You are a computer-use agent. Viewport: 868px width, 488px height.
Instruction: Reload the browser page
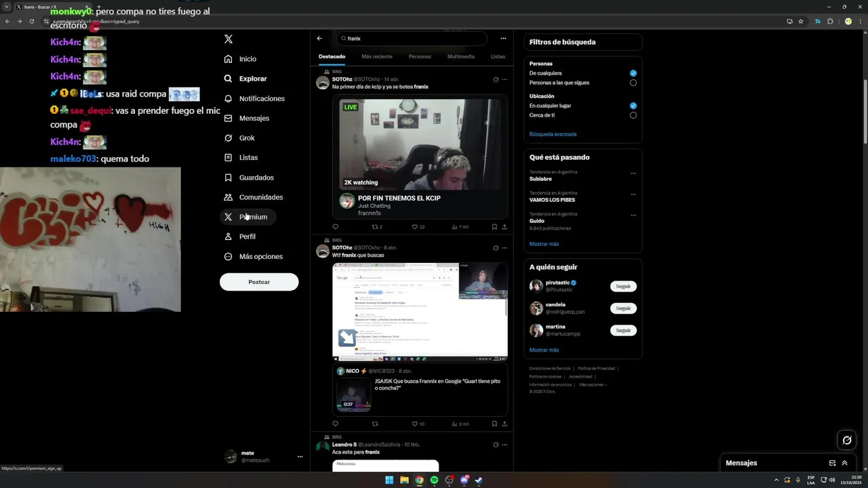coord(31,22)
